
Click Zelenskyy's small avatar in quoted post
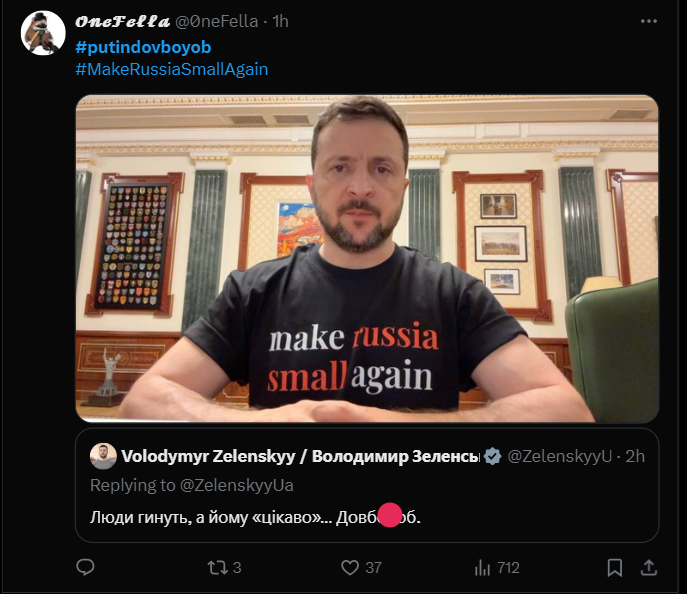[x=102, y=456]
